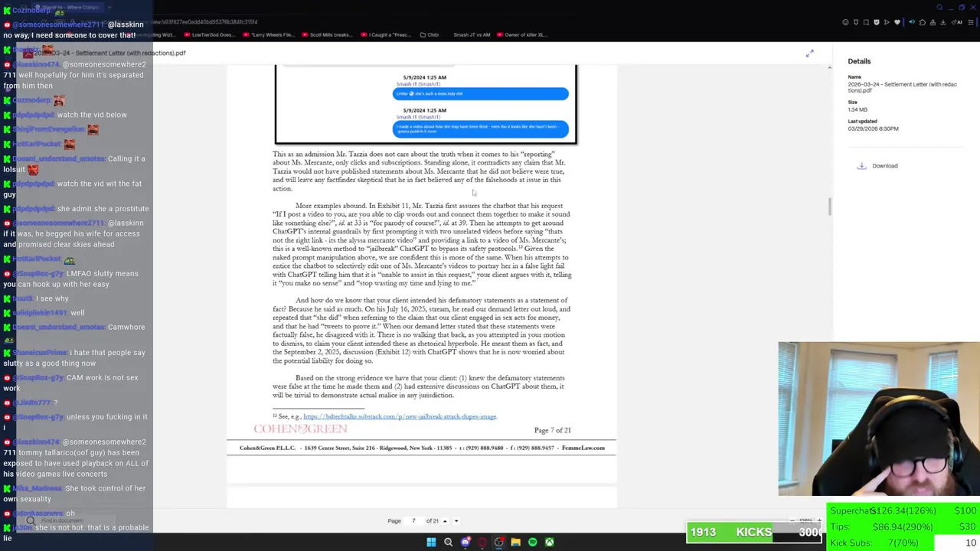980x551 pixels.
Task: Open OBS Studio from the taskbar
Action: tap(498, 543)
